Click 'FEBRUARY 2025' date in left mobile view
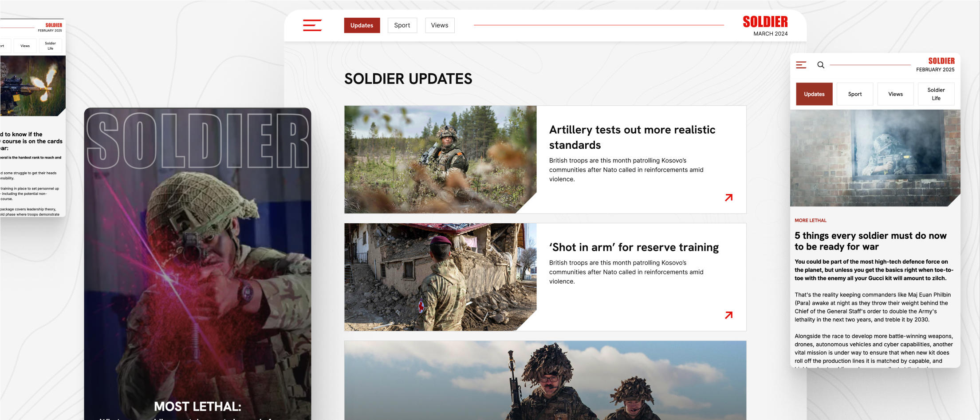The width and height of the screenshot is (980, 420). (x=50, y=31)
